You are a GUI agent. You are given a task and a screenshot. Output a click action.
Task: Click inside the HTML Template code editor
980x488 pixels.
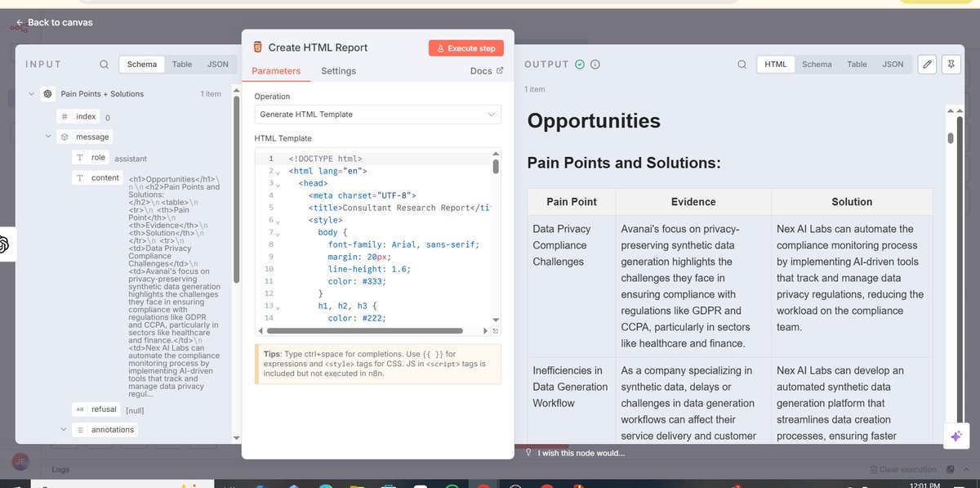(377, 241)
